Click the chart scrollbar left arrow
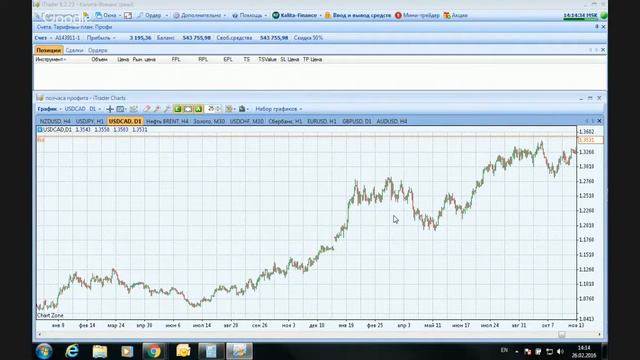 (x=39, y=334)
